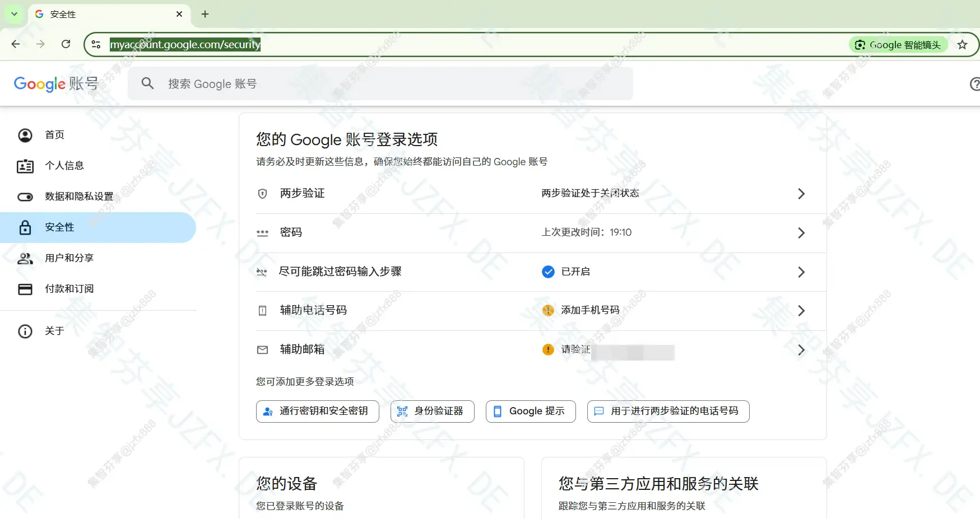Expand 辅助电话号码 with its chevron arrow
The image size is (980, 519).
coord(801,311)
